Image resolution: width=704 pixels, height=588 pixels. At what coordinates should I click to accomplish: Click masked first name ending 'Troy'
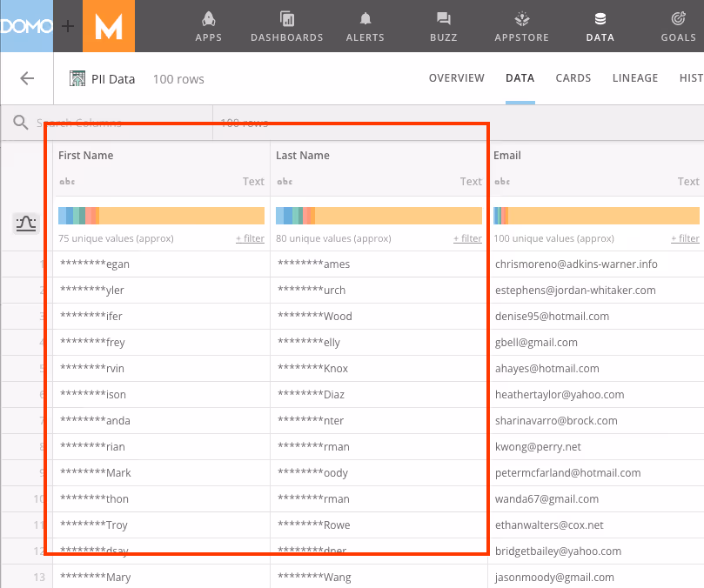(x=94, y=525)
